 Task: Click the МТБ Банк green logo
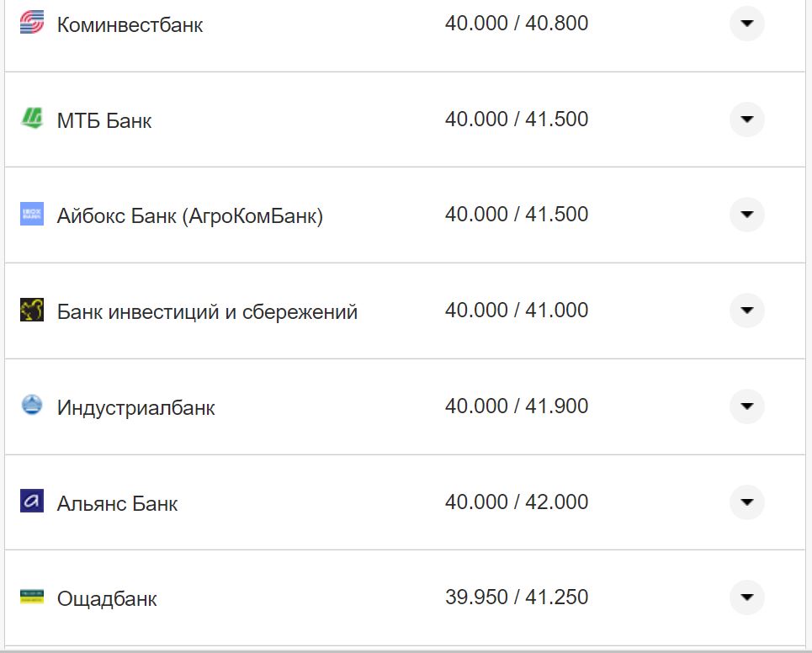coord(31,119)
